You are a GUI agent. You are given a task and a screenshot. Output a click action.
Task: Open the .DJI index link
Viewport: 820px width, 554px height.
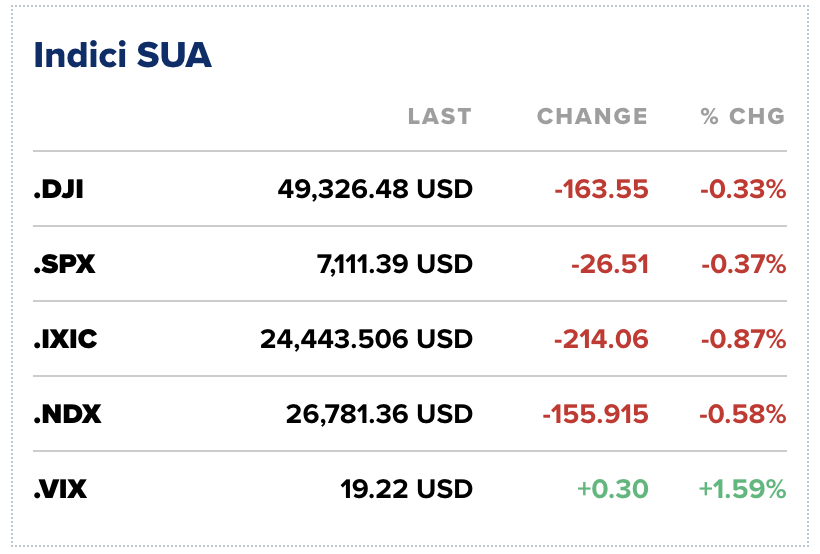[x=58, y=188]
